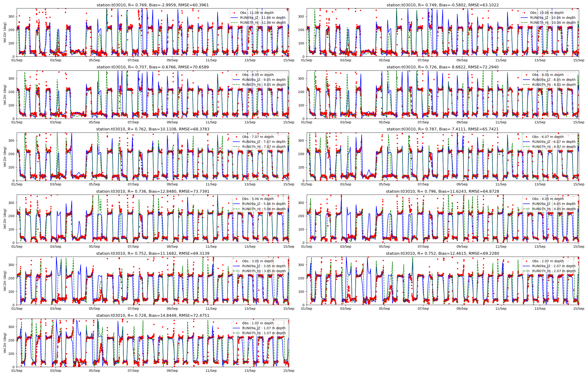Click the red Obs marker for 5.06 m depth
The image size is (588, 376).
(x=237, y=199)
